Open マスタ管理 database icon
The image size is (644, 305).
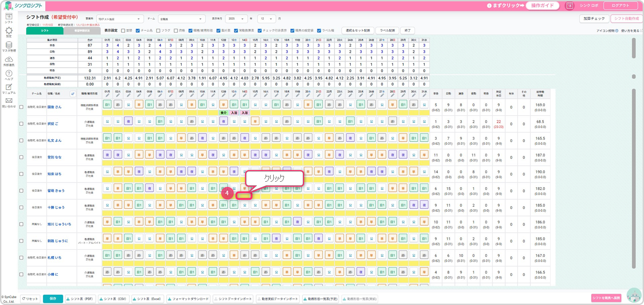[8, 45]
